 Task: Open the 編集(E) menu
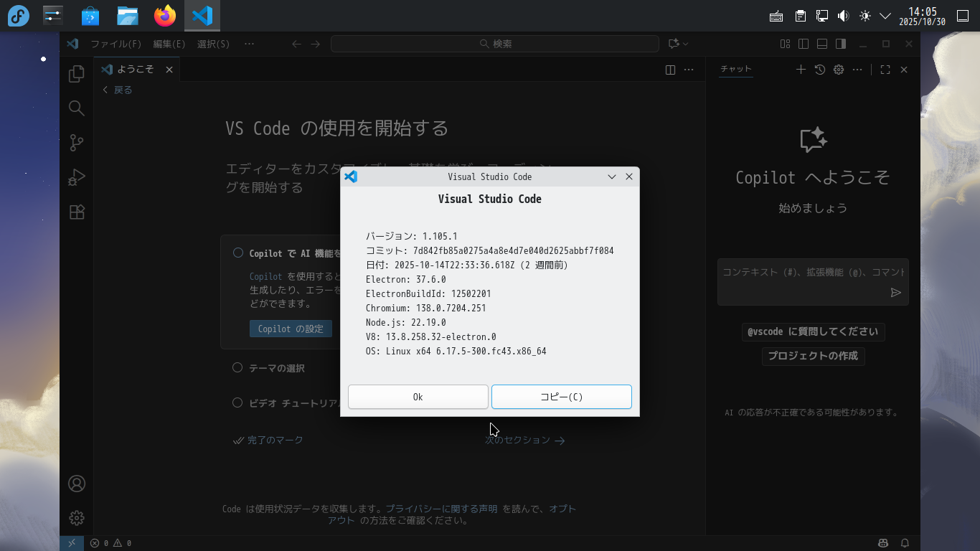tap(169, 44)
